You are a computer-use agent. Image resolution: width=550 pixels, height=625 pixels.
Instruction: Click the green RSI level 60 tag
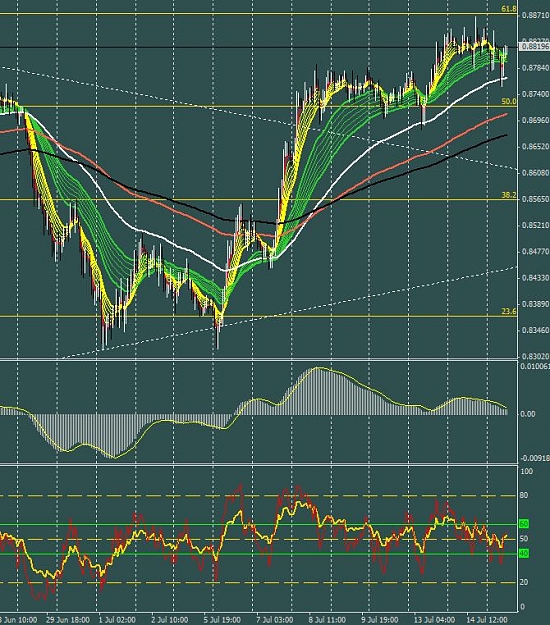pos(524,524)
